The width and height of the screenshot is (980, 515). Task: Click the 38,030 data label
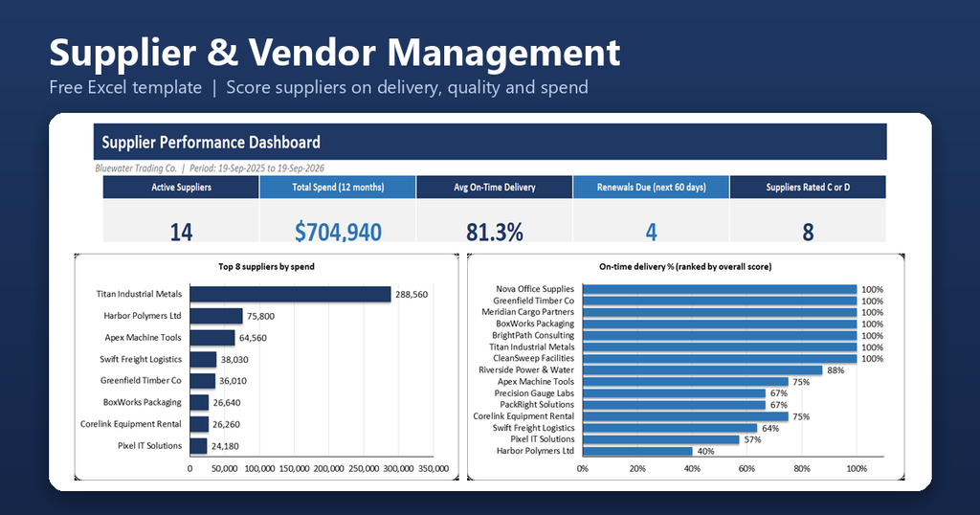pos(234,360)
